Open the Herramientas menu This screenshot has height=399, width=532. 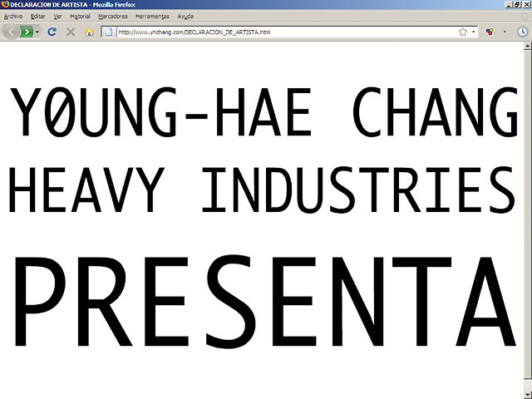click(x=152, y=17)
